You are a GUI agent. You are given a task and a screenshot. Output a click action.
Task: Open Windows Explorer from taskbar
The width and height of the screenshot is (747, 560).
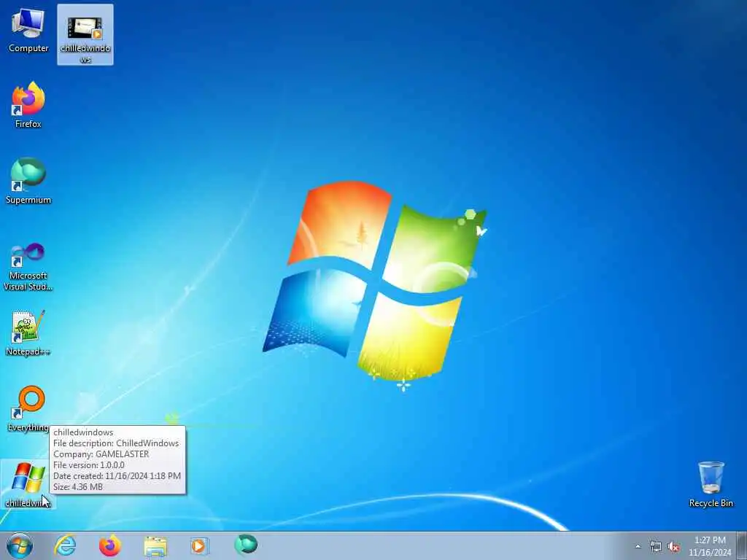coord(155,545)
